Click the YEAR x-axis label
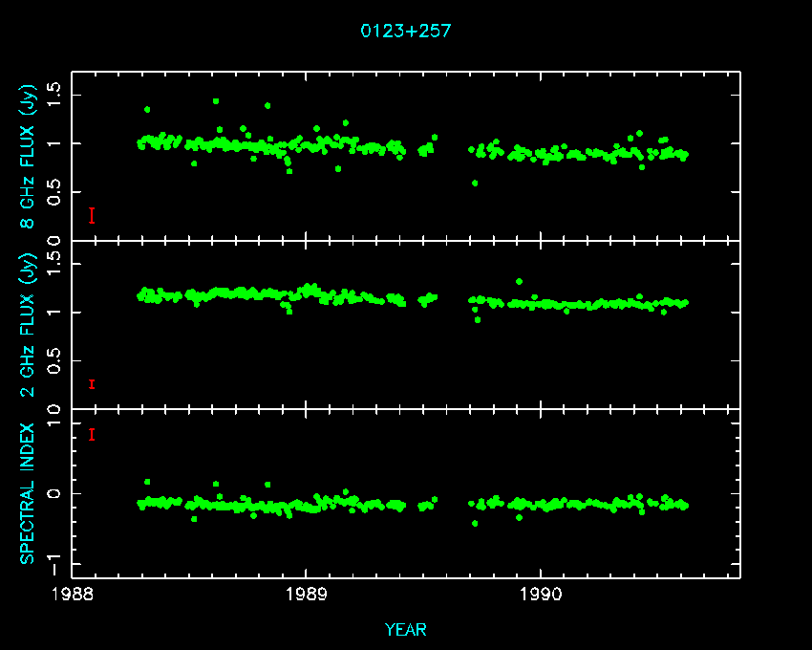The height and width of the screenshot is (650, 812). tap(406, 629)
